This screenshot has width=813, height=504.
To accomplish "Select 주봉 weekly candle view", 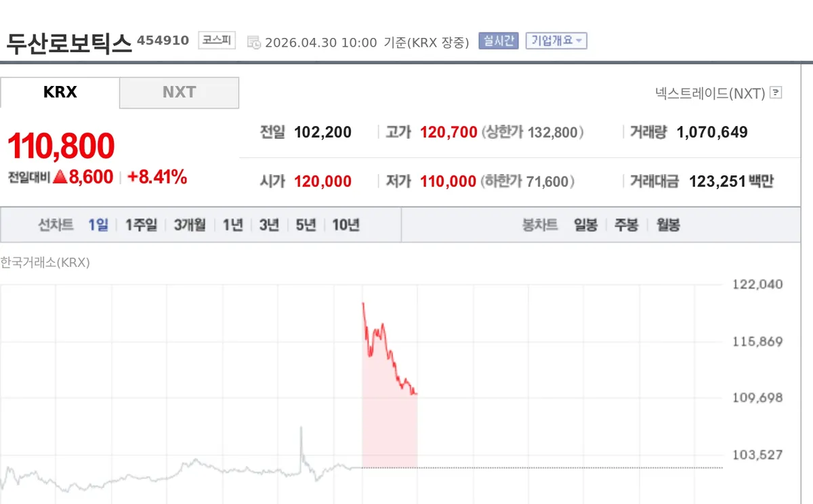I will tap(625, 226).
